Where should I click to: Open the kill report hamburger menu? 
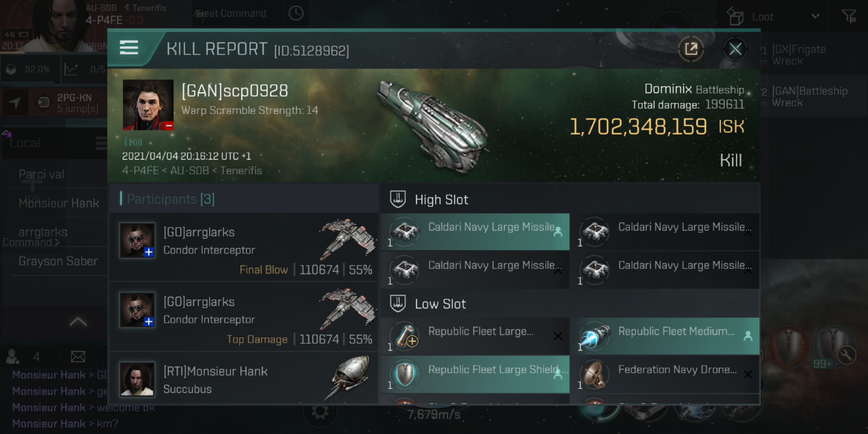[129, 48]
